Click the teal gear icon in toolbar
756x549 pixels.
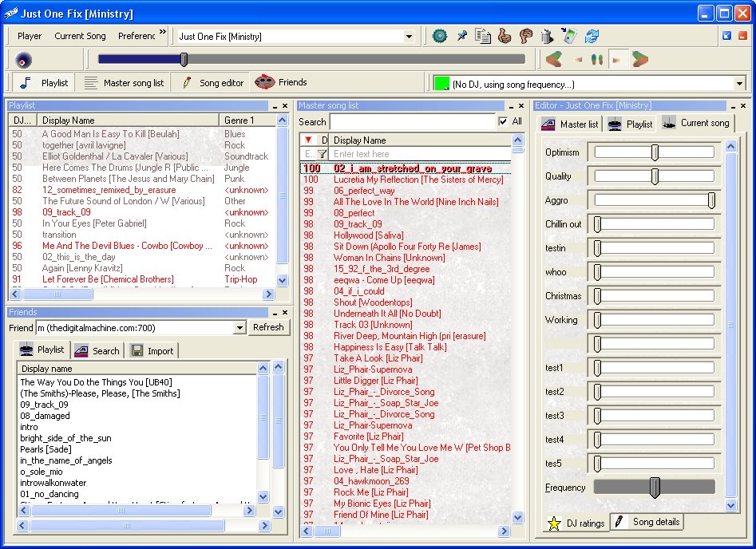pos(439,36)
